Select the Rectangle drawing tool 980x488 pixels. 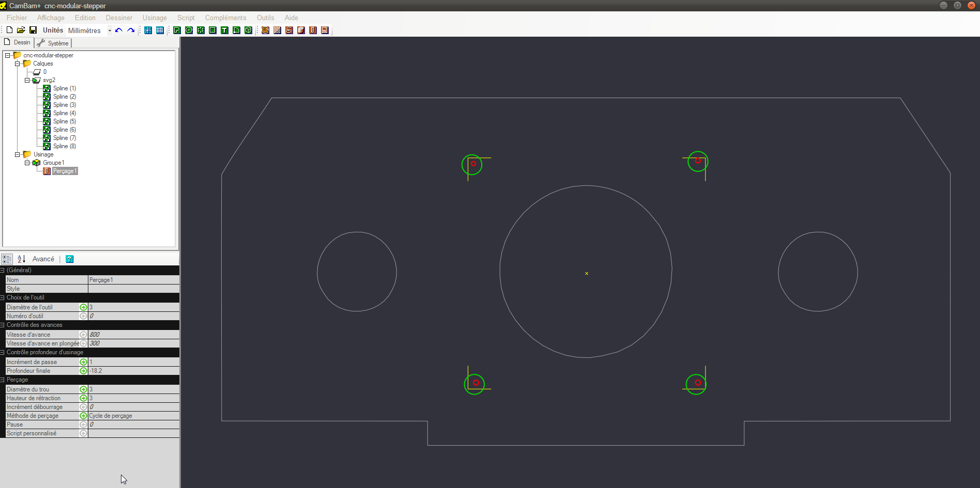coord(212,30)
